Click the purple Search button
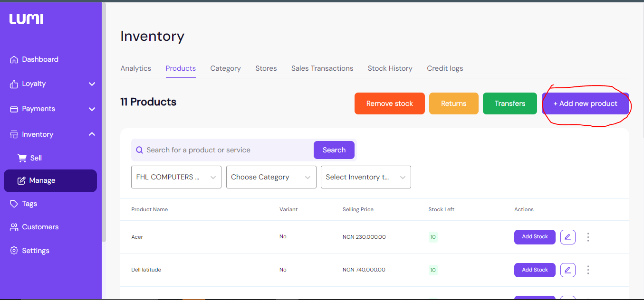 (x=334, y=150)
